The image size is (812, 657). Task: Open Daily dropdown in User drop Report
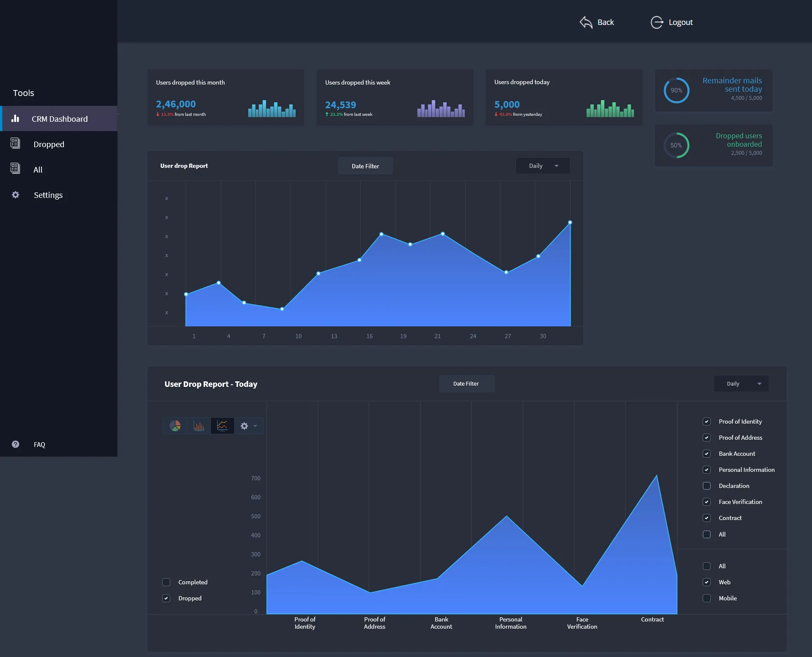click(543, 166)
